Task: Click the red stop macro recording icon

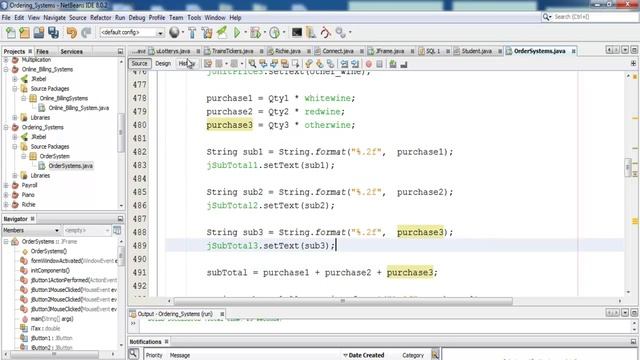Action: [369, 64]
